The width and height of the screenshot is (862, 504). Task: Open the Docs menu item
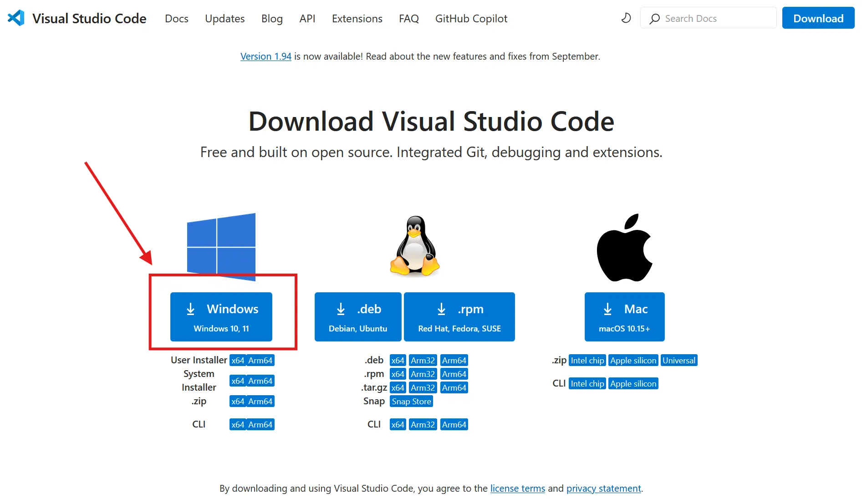point(177,19)
